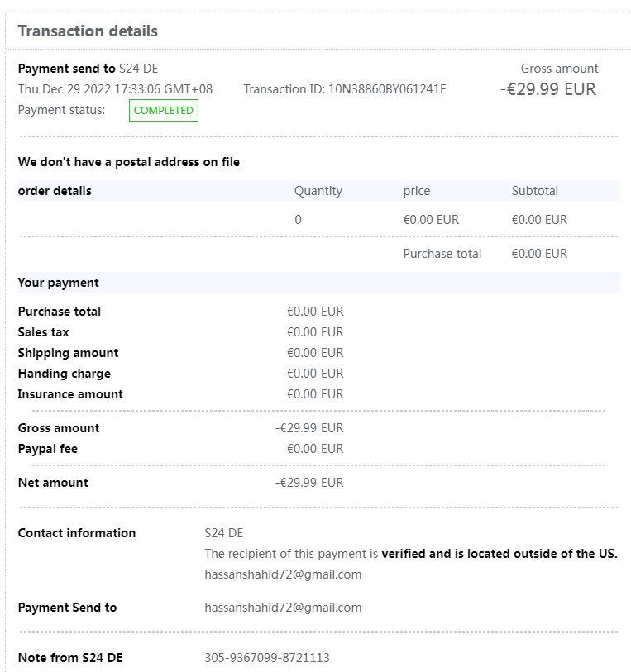
Task: Click the email beside Payment Send to
Action: (283, 608)
